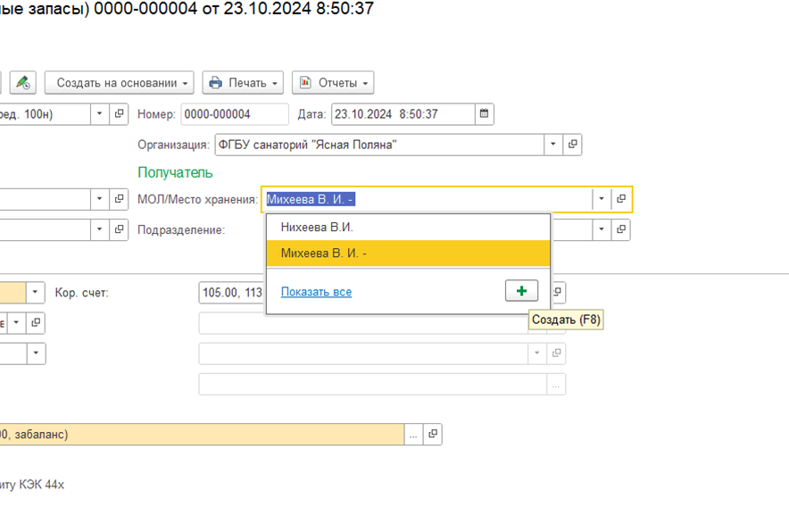Open the 'Создать на основании' dropdown button
Viewport: 789px width, 532px height.
[x=120, y=82]
